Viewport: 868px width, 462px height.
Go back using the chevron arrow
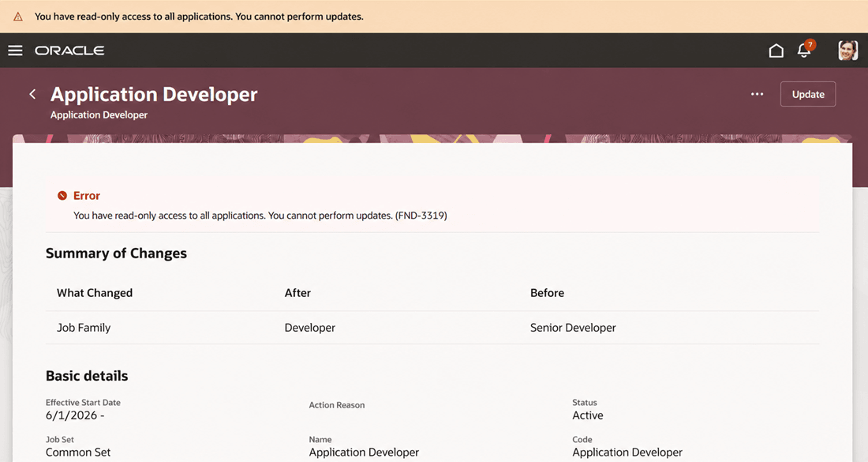(x=32, y=94)
